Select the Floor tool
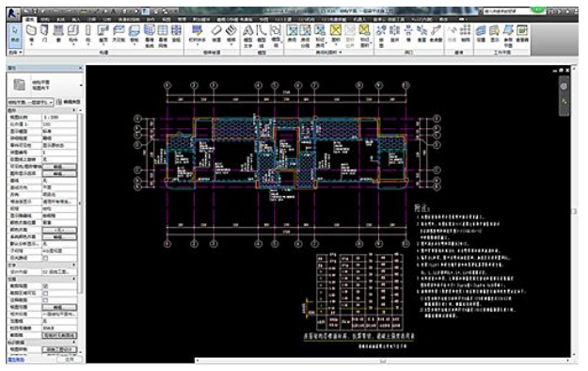 pos(135,34)
